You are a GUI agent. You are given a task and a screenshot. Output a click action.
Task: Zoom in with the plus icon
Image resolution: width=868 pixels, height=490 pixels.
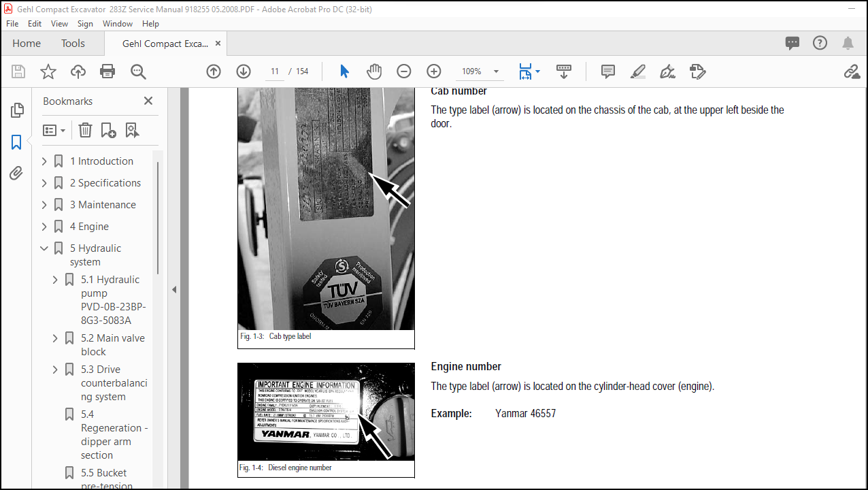point(434,71)
